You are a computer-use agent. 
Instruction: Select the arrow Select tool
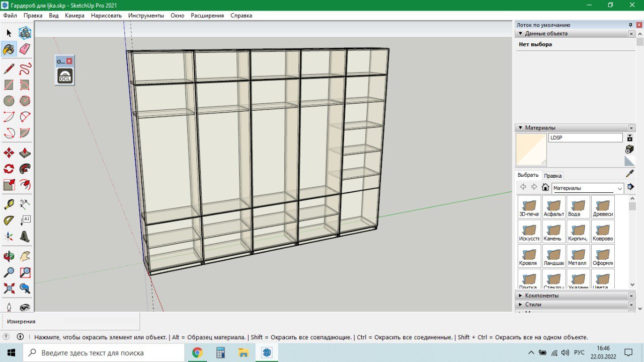pos(9,33)
